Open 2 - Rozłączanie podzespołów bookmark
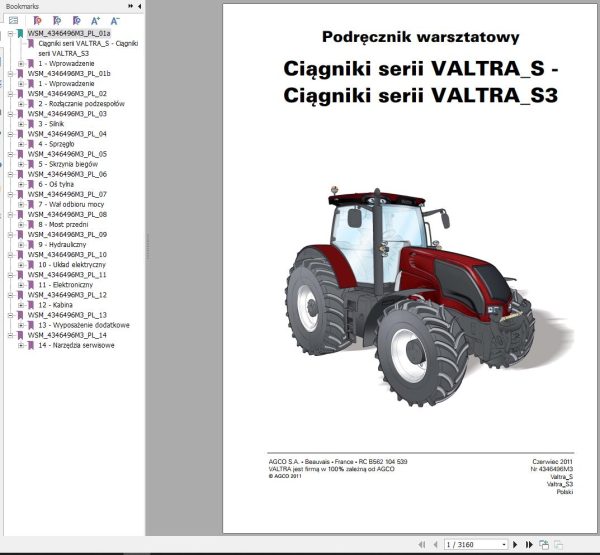 click(82, 104)
